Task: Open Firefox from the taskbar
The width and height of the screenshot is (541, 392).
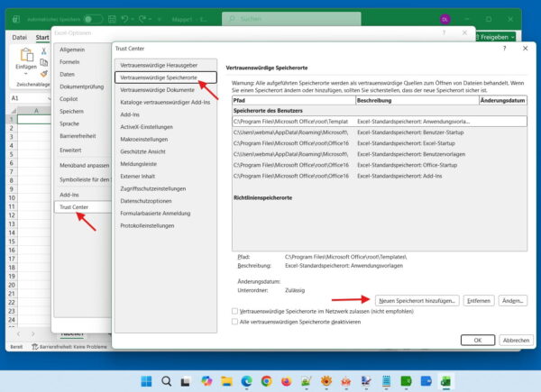Action: click(x=286, y=381)
